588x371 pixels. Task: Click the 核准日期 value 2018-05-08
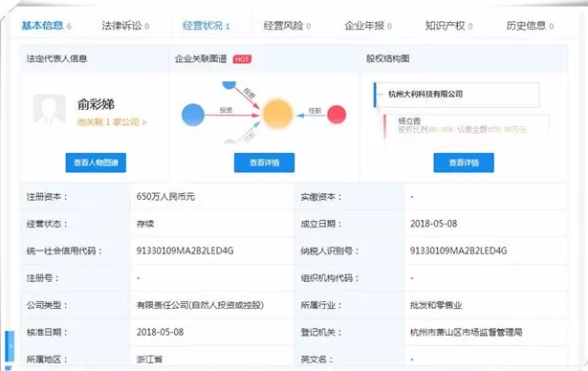point(160,332)
